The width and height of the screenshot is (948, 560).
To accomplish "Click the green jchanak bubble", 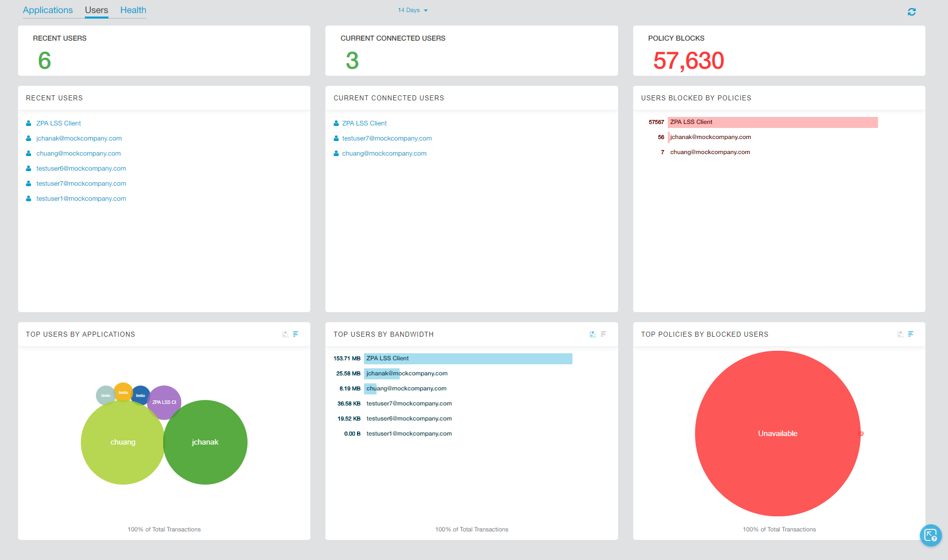I will [205, 442].
